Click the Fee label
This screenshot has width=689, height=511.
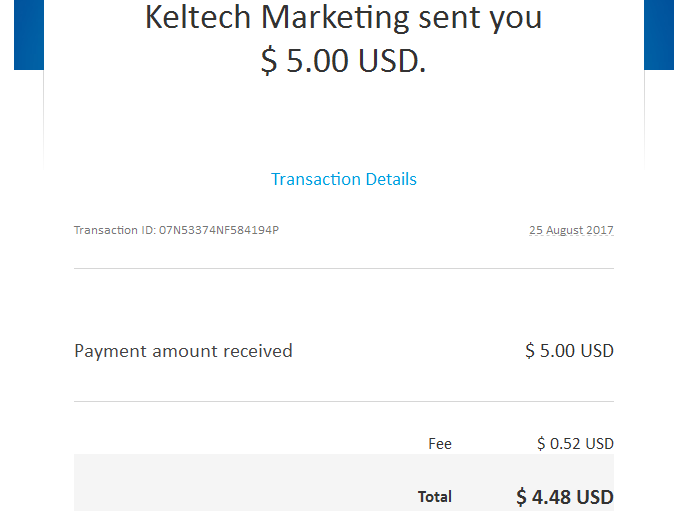[440, 444]
